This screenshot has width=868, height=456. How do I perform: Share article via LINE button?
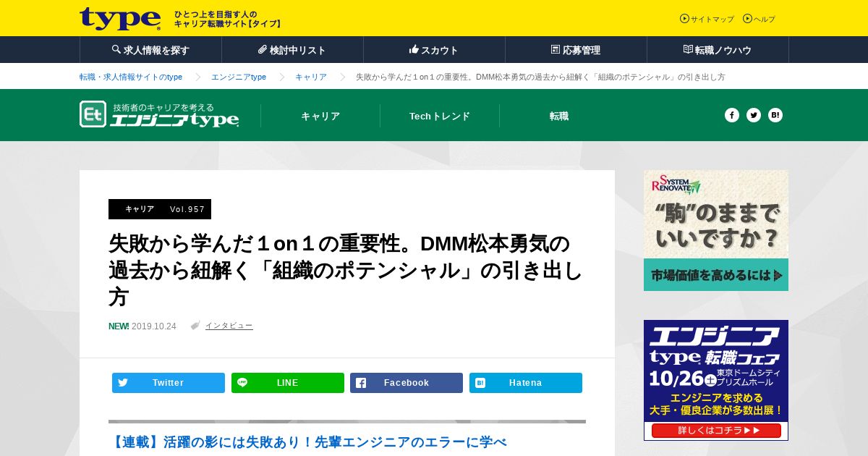click(288, 383)
